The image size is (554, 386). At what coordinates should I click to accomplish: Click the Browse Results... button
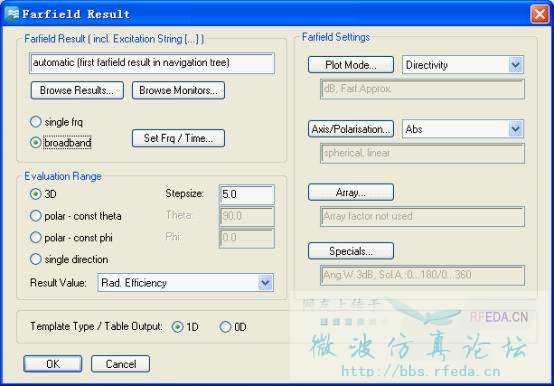click(x=77, y=90)
